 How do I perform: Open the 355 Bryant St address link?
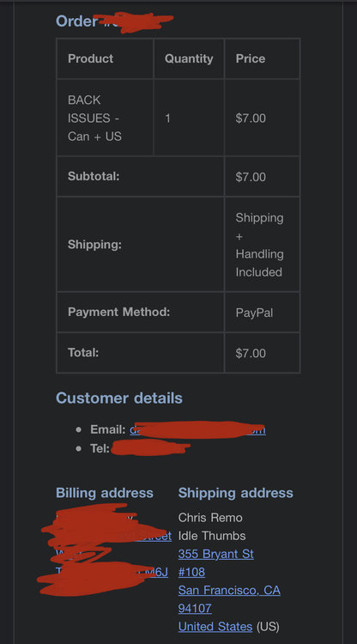[x=216, y=554]
